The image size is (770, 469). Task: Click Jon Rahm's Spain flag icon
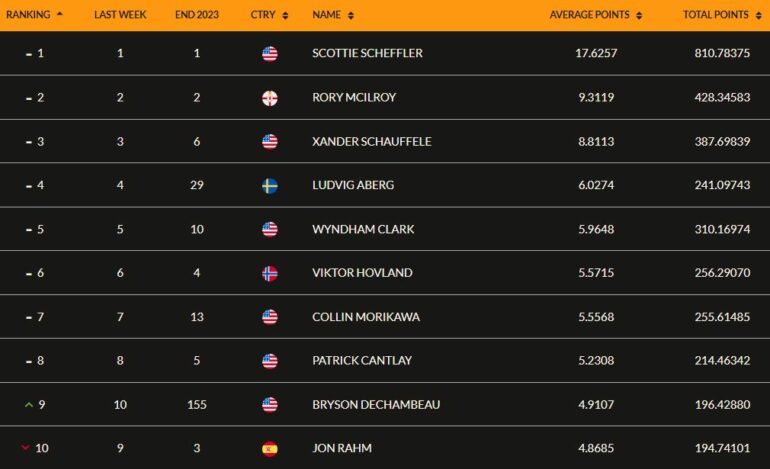(x=270, y=448)
